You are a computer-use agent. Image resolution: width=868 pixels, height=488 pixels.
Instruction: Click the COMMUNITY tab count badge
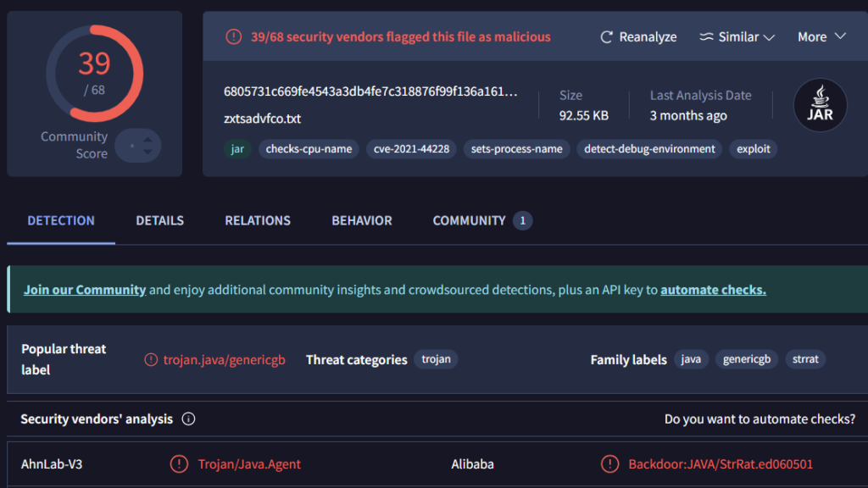click(522, 221)
